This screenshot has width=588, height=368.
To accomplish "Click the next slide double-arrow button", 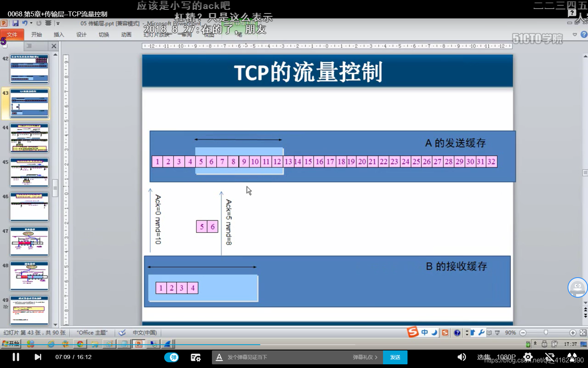I will tap(586, 316).
